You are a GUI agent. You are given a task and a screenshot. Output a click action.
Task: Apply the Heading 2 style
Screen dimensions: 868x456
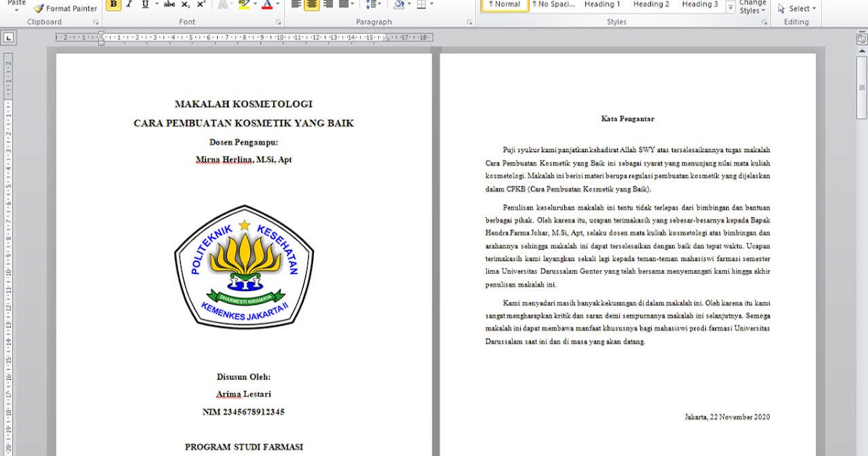pos(651,6)
